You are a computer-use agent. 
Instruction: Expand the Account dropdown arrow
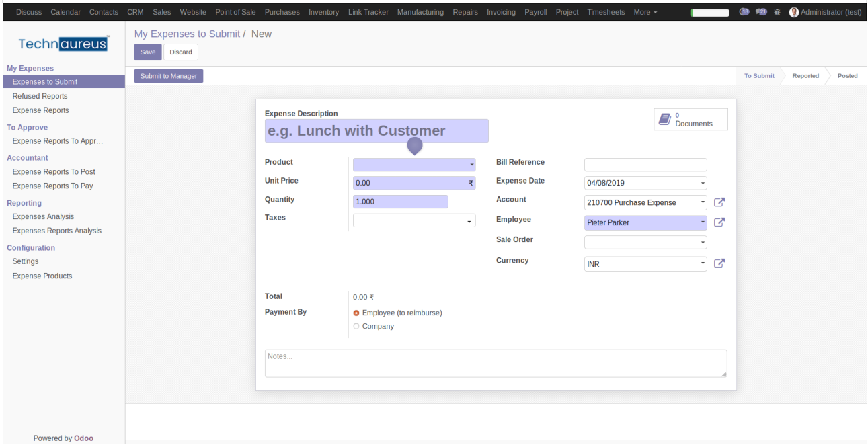tap(703, 202)
